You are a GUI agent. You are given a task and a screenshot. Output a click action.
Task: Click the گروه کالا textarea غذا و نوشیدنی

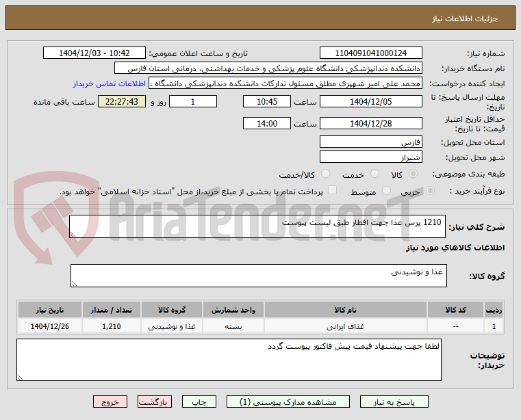click(x=259, y=276)
